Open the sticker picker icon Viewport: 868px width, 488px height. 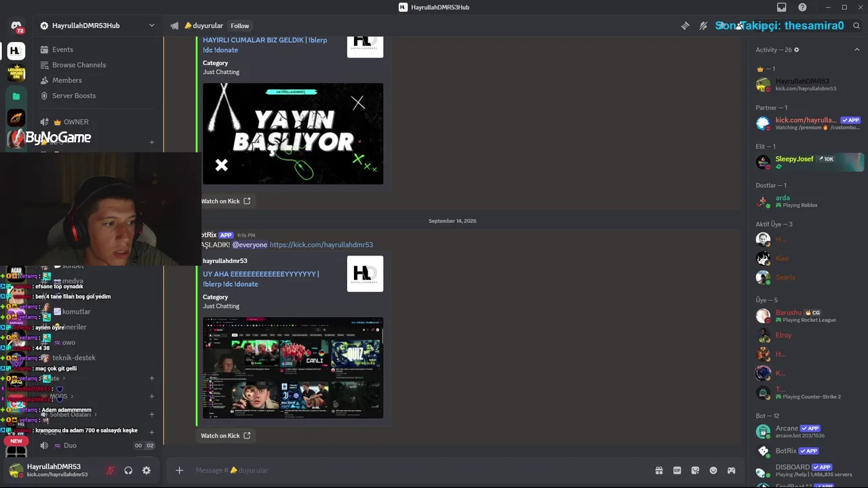(x=695, y=470)
